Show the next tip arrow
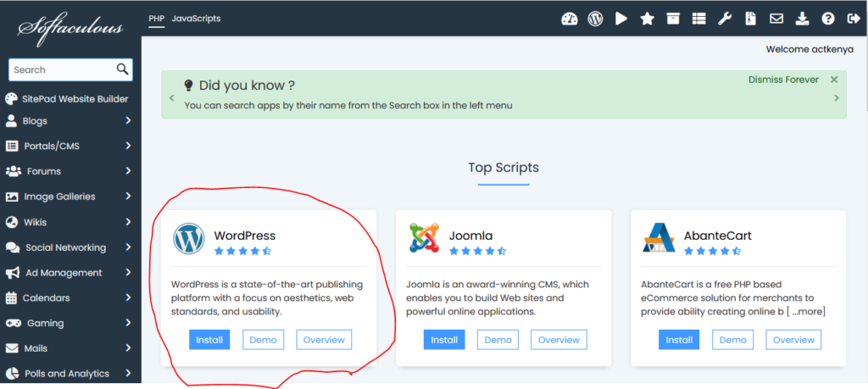Viewport: 868px width, 389px height. tap(837, 98)
